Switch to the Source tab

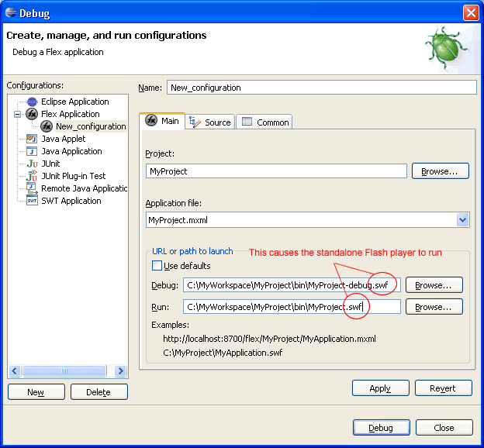pyautogui.click(x=210, y=122)
